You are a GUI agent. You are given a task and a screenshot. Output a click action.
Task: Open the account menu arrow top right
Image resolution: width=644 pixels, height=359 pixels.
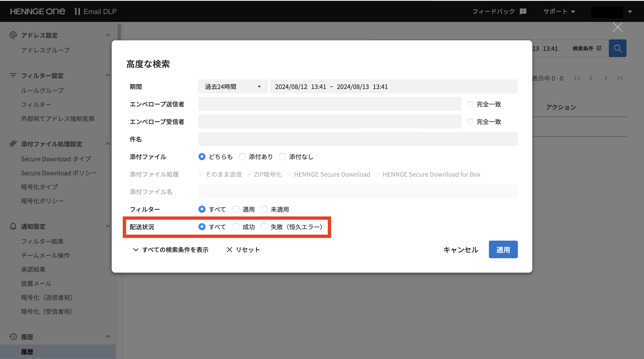coord(630,12)
